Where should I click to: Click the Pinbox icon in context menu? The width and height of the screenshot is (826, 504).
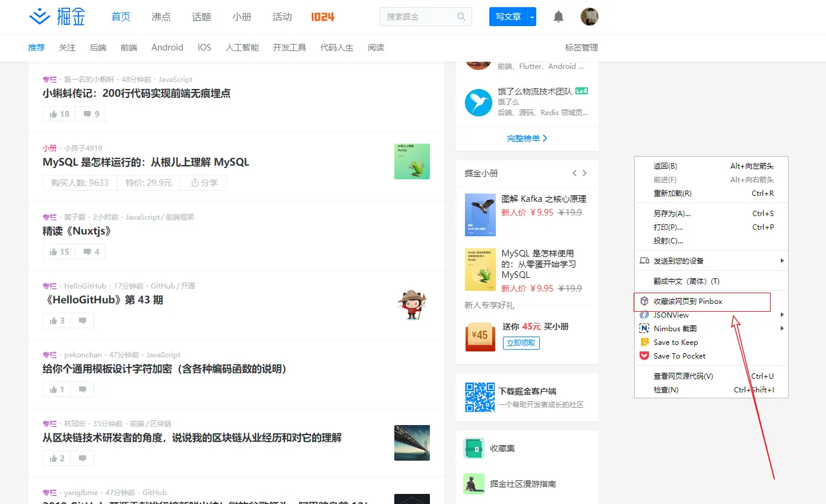click(x=644, y=302)
